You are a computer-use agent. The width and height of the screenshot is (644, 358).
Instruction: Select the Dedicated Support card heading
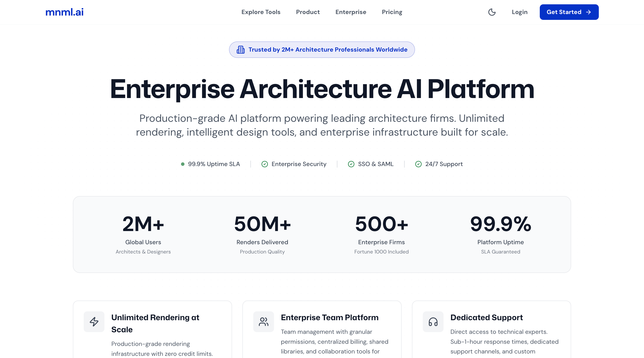pyautogui.click(x=486, y=317)
